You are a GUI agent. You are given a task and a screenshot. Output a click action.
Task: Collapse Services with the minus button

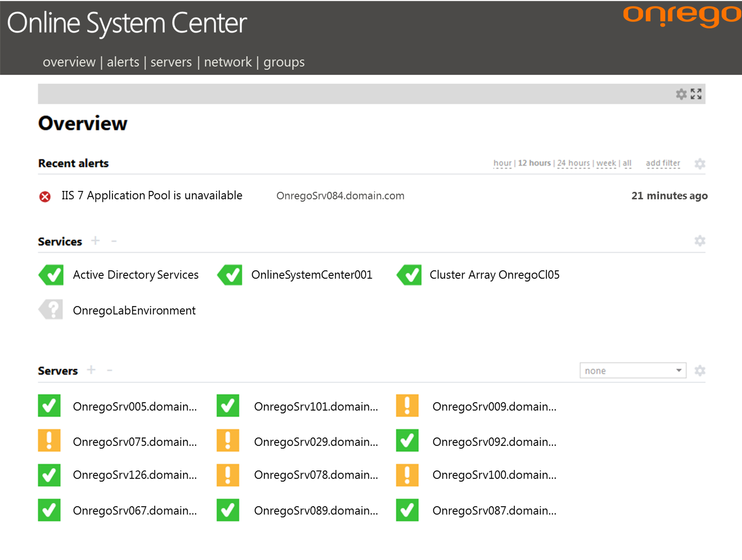pyautogui.click(x=114, y=241)
